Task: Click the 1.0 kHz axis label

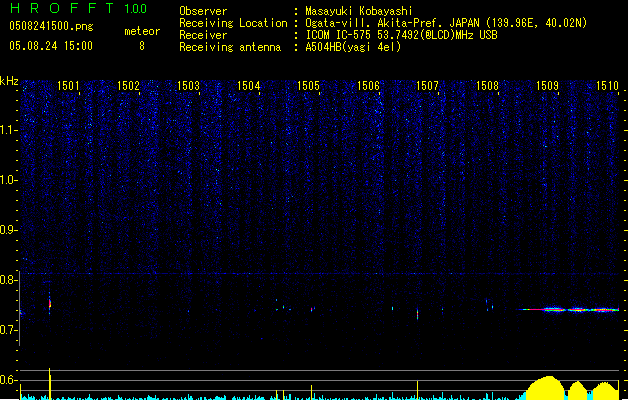Action: 8,180
